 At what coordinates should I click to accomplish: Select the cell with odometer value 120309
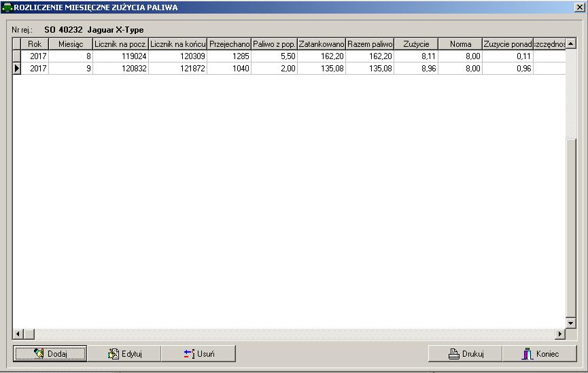177,56
